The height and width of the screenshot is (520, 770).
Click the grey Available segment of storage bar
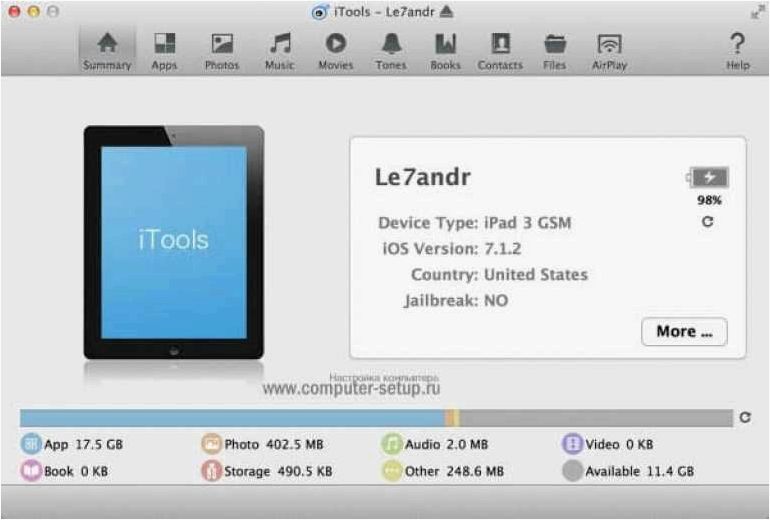[596, 418]
